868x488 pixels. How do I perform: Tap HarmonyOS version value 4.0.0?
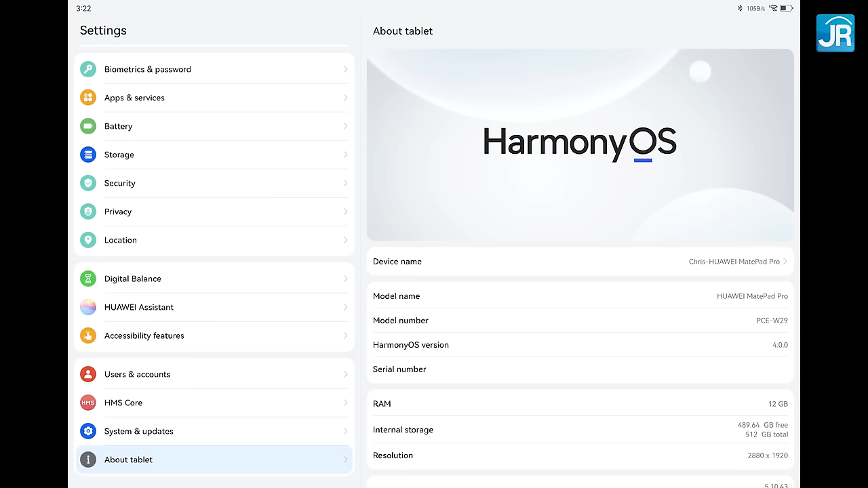click(x=780, y=345)
